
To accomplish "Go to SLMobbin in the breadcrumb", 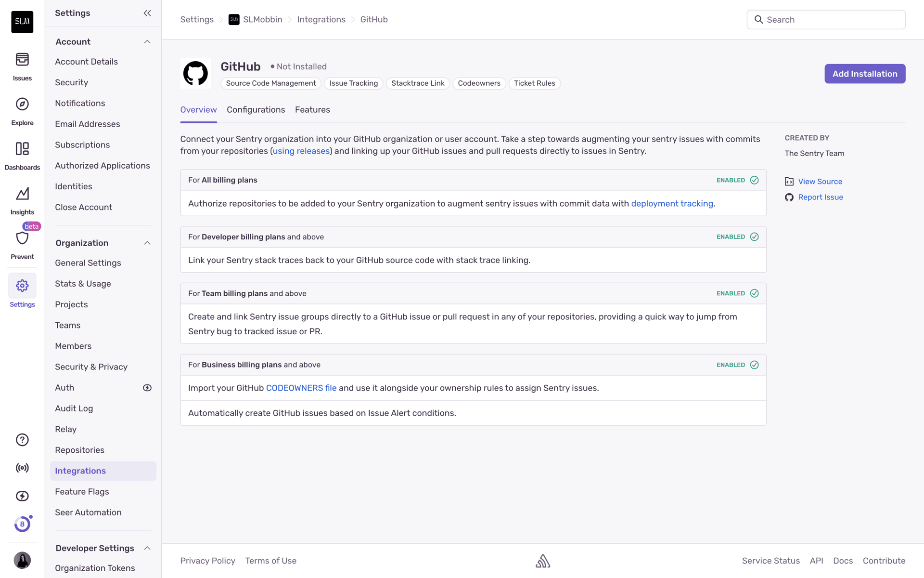I will (x=262, y=20).
